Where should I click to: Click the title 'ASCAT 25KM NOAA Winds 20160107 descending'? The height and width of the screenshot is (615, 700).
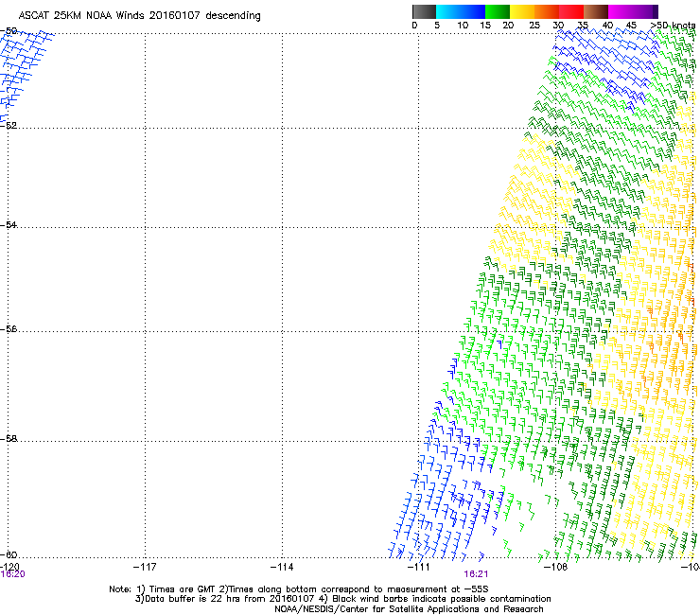click(x=139, y=16)
